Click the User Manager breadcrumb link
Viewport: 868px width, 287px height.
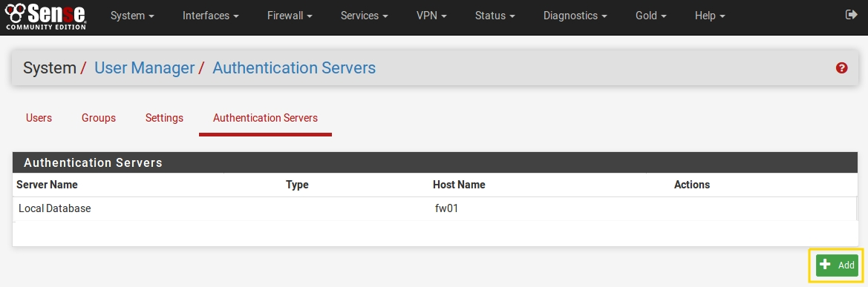[x=145, y=68]
